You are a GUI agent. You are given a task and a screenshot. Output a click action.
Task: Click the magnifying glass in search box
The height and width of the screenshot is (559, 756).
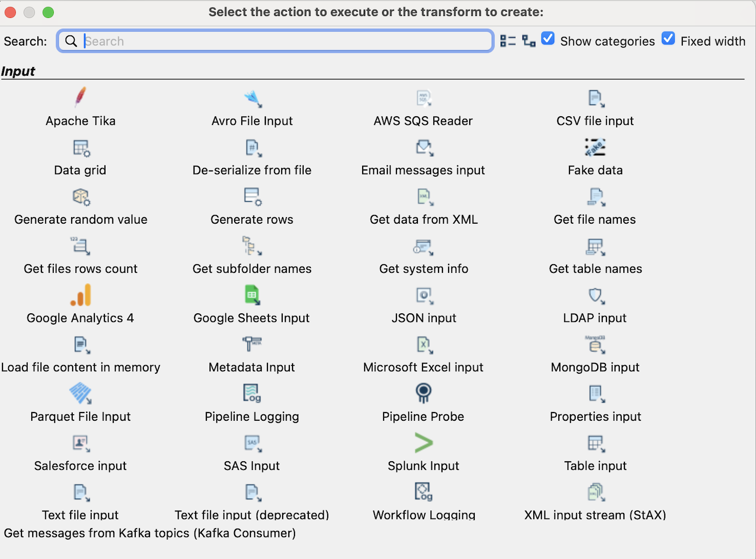point(71,41)
